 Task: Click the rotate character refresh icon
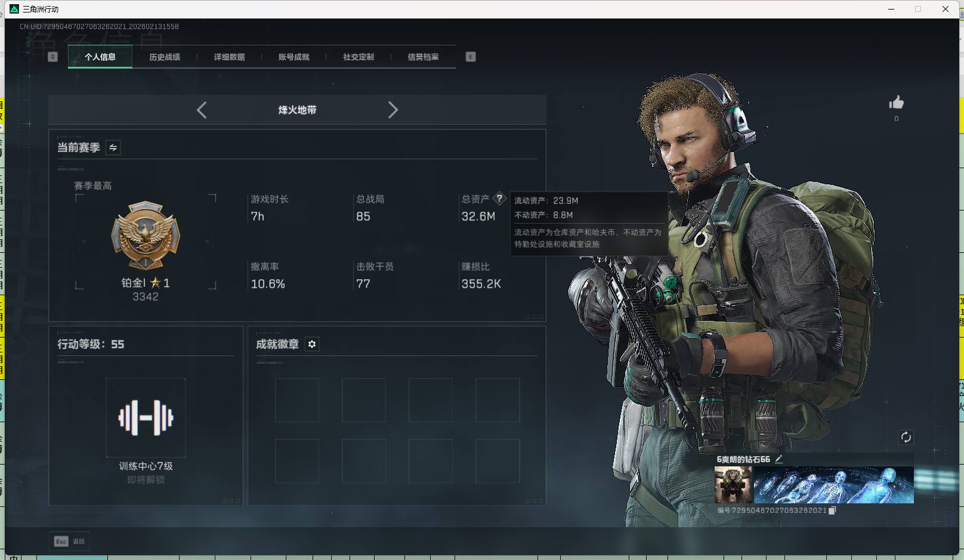tap(906, 437)
